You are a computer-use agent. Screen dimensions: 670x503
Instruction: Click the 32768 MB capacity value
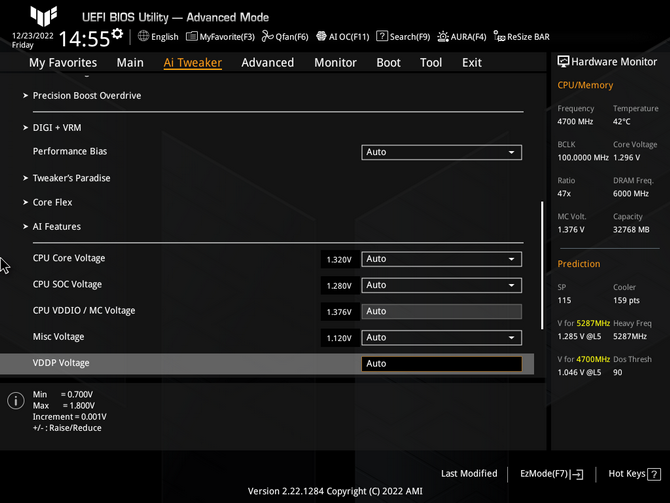click(x=631, y=229)
